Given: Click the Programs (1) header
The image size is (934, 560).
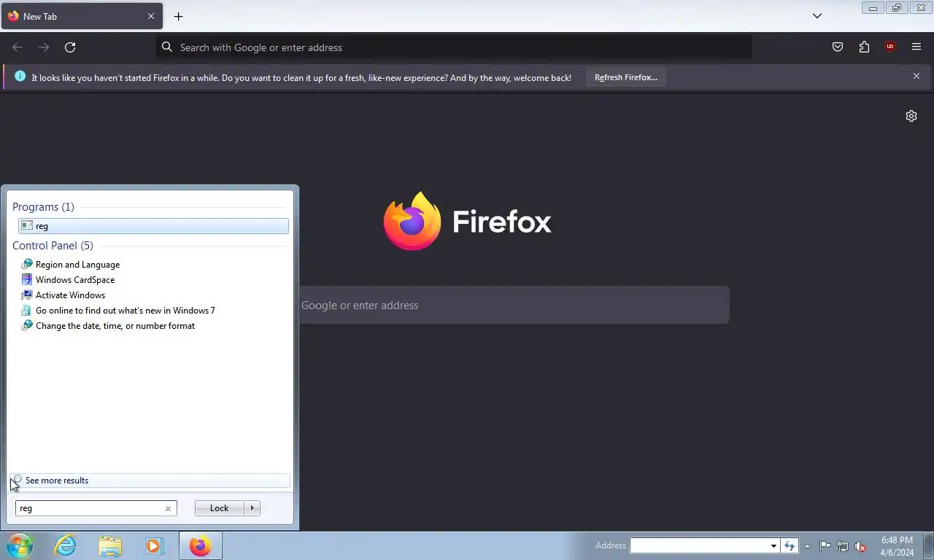Looking at the screenshot, I should click(43, 207).
